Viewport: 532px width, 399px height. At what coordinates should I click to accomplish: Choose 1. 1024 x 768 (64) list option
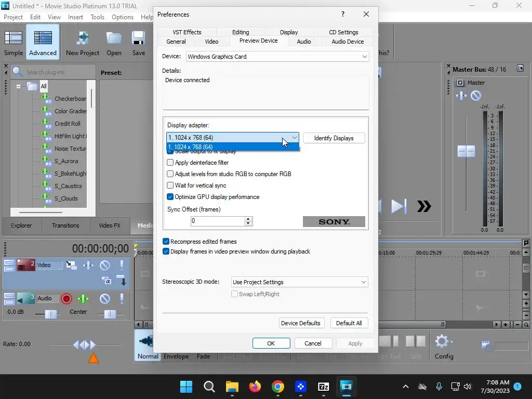coord(232,147)
